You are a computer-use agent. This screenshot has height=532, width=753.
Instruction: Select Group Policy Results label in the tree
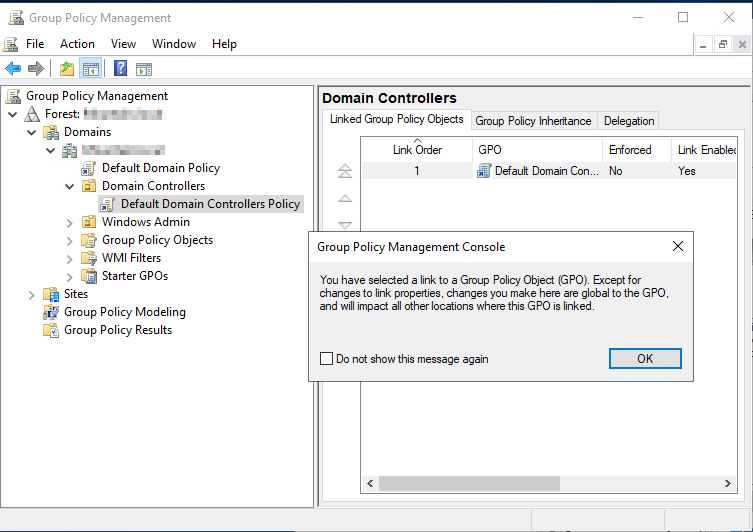click(118, 330)
